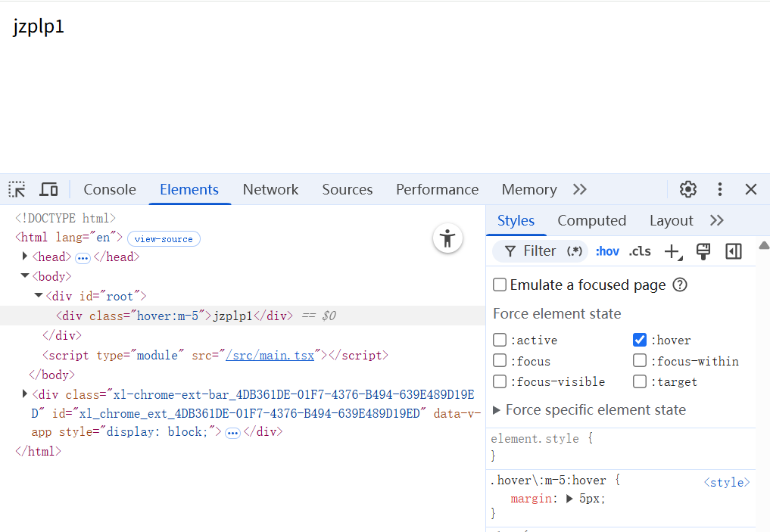Screen dimensions: 770x532
Task: Activate the inspect element picker icon
Action: tap(17, 189)
